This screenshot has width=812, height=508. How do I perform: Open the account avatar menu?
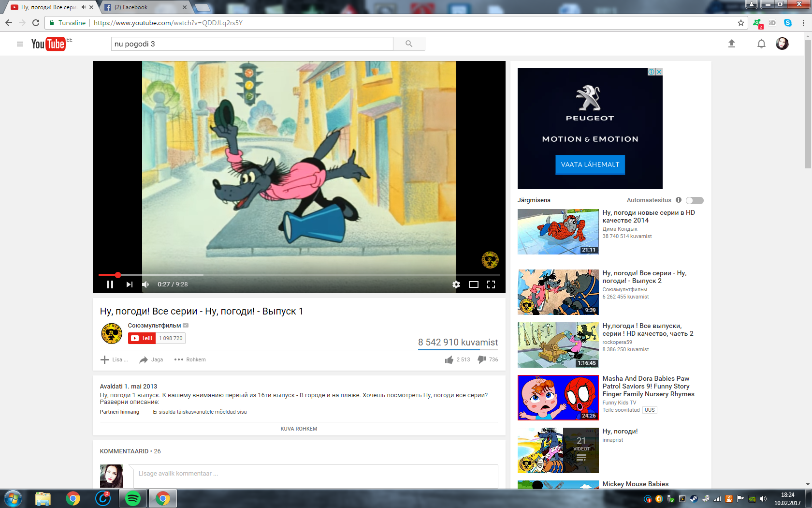coord(782,44)
